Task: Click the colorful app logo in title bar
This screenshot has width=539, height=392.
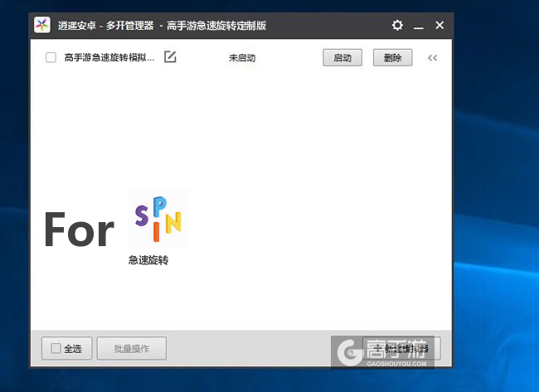Action: [42, 25]
